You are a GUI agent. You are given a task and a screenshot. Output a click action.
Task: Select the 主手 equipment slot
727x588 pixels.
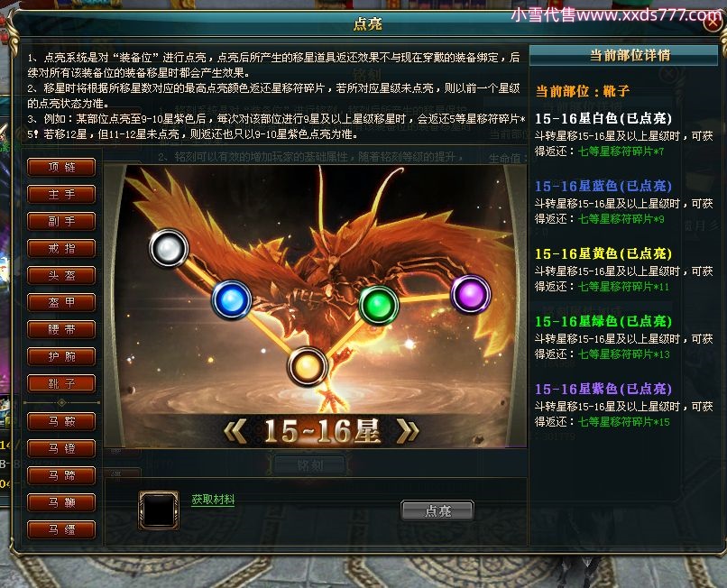click(x=61, y=194)
